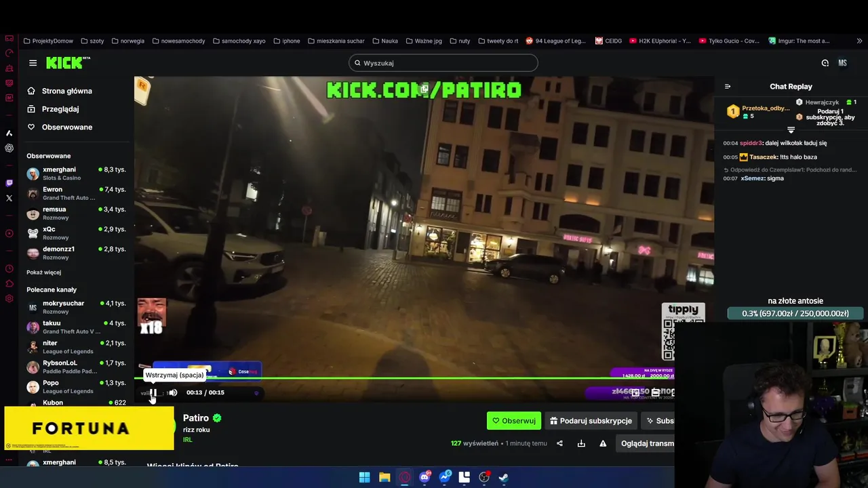Open browser sidebar history clock icon
This screenshot has width=868, height=488.
9,269
